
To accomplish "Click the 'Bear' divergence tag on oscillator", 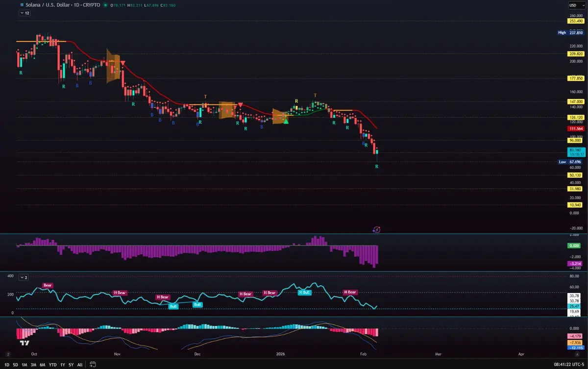I will click(48, 285).
